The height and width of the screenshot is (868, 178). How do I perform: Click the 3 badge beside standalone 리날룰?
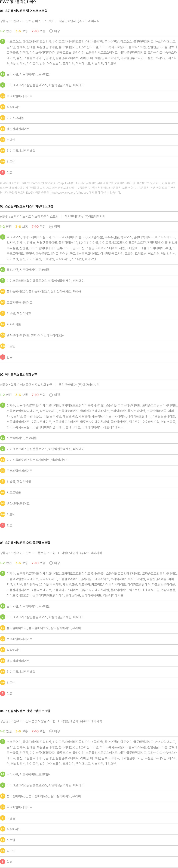coord(3,818)
